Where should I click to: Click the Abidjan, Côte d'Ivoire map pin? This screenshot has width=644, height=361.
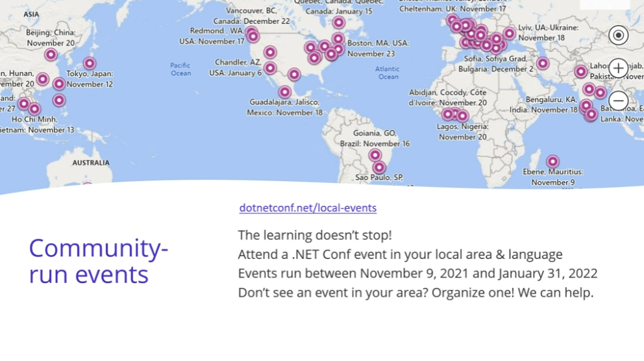[448, 114]
